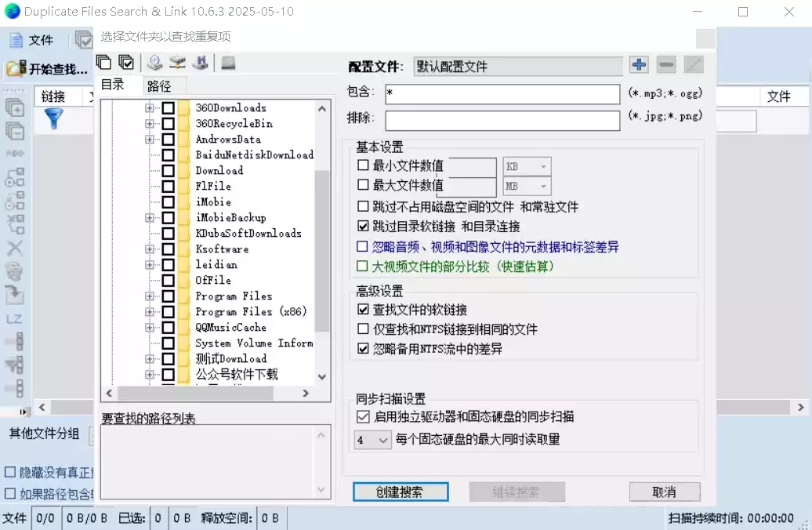Click the check-all folders icon
Image resolution: width=812 pixels, height=530 pixels.
click(126, 63)
